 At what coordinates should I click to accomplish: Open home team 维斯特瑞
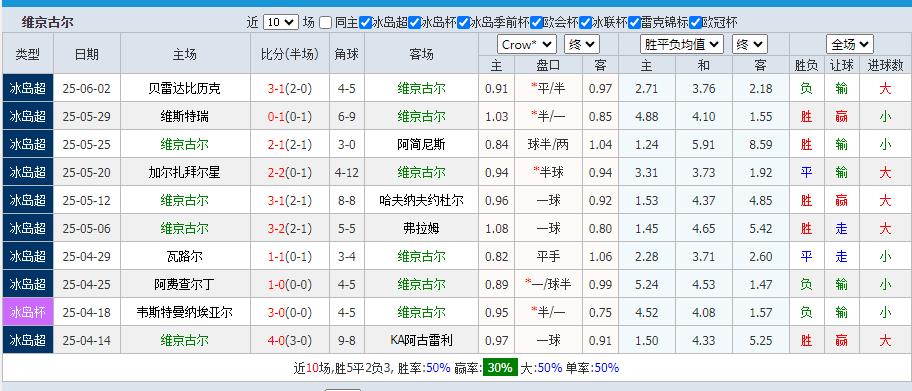184,116
